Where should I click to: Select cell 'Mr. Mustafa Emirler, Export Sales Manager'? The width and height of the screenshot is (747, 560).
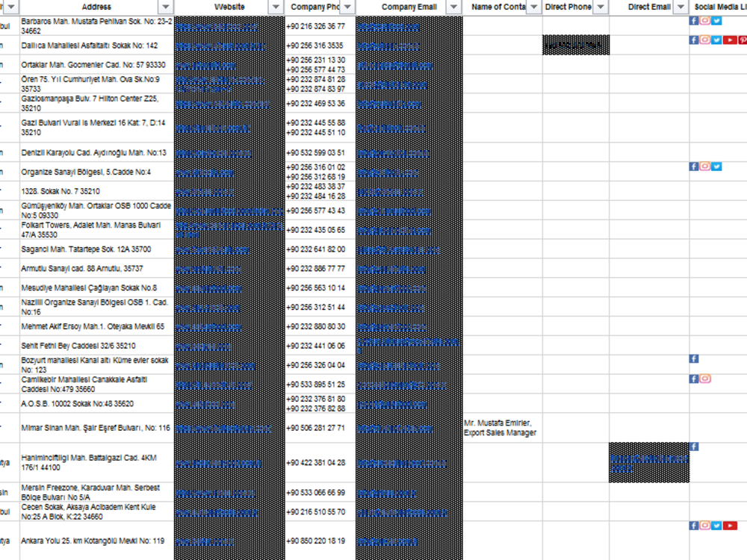point(500,428)
